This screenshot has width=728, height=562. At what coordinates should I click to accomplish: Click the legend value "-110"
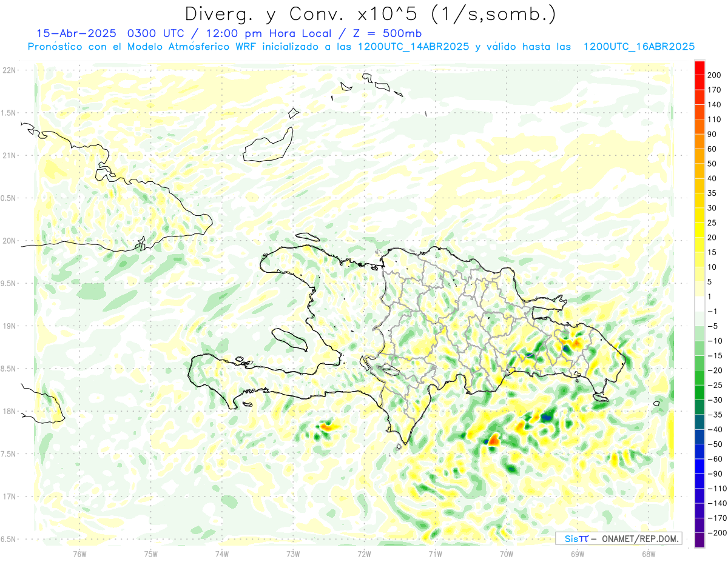point(716,489)
